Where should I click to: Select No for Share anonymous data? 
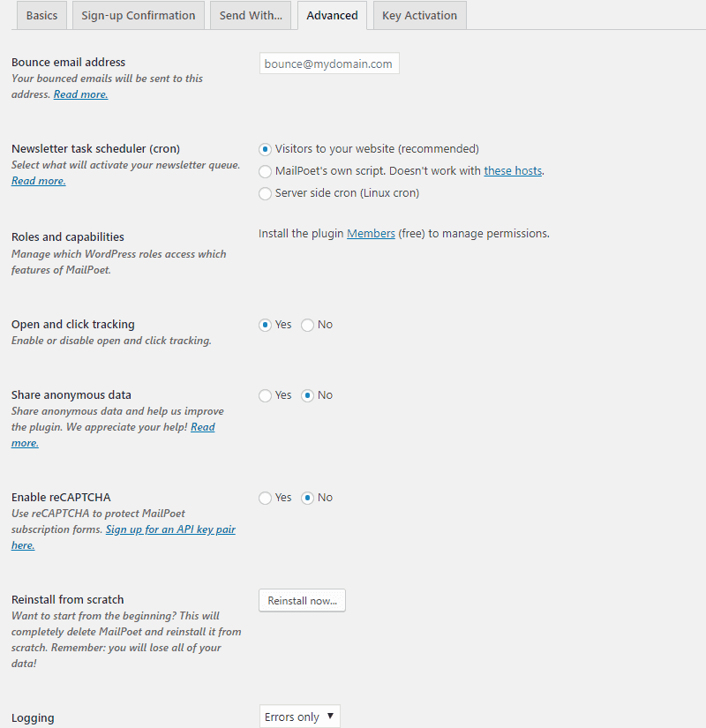307,395
